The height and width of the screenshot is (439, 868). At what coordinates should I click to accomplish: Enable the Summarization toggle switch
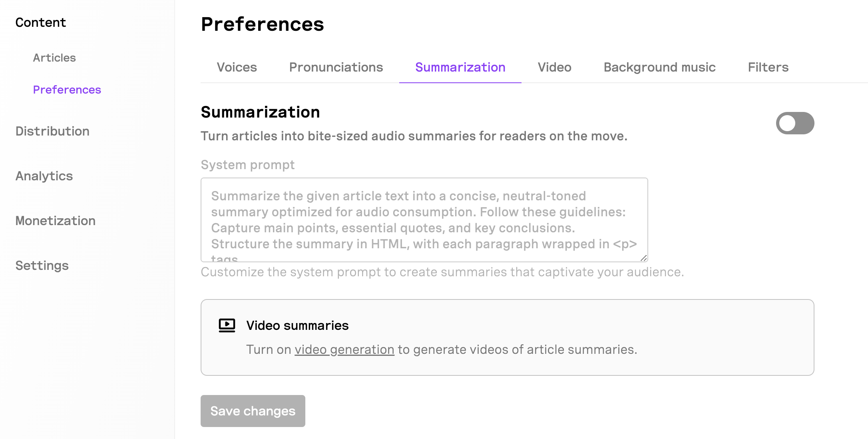pyautogui.click(x=795, y=123)
